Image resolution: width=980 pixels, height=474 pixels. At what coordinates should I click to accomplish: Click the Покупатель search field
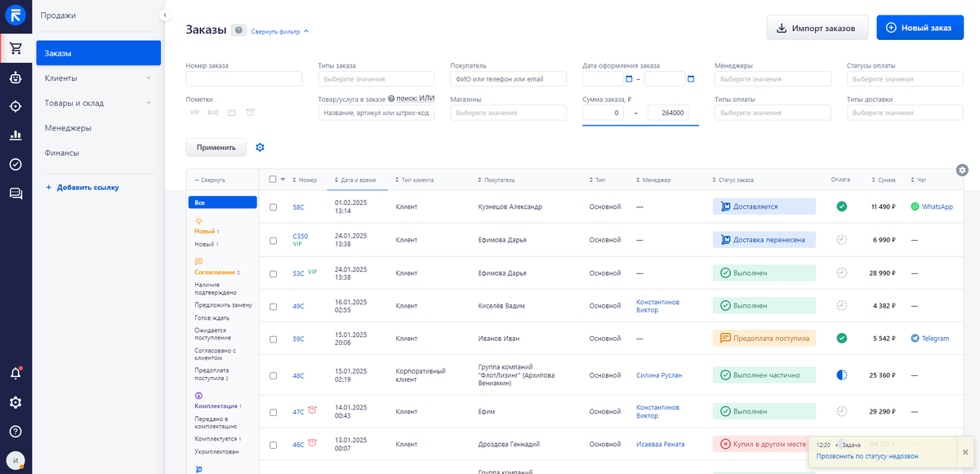point(508,79)
